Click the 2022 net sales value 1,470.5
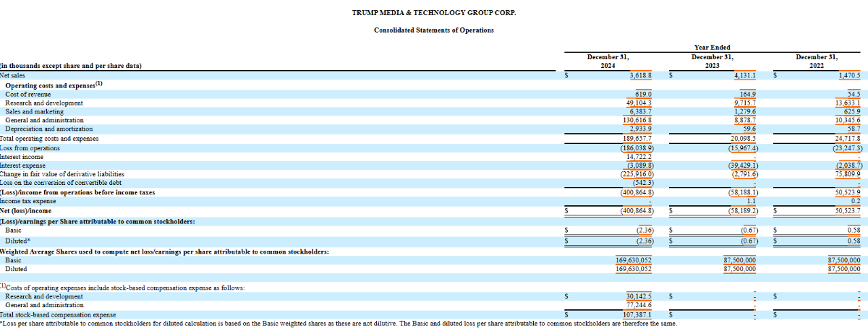The height and width of the screenshot is (331, 868). (849, 75)
